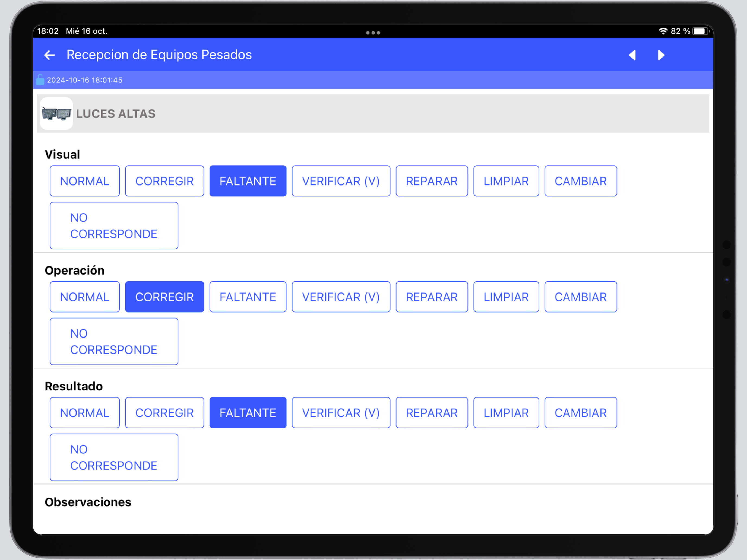
Task: Select FALTANTE under Operación
Action: (x=248, y=297)
